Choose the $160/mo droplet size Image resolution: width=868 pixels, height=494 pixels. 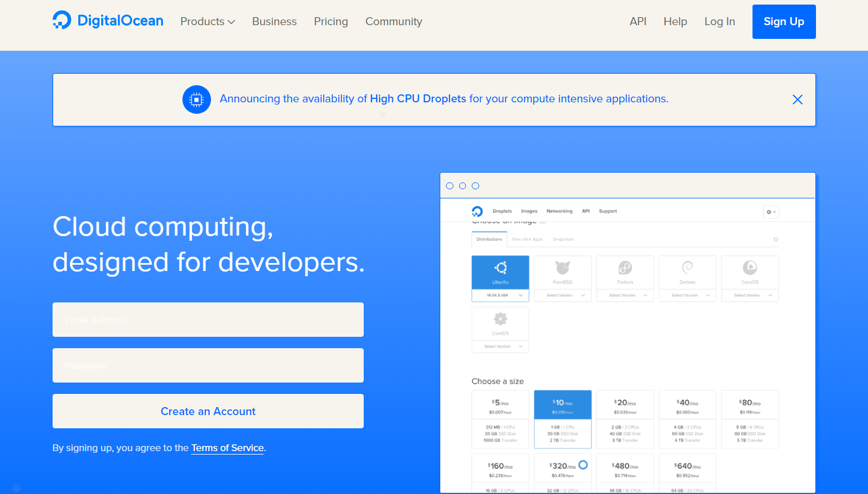click(500, 473)
